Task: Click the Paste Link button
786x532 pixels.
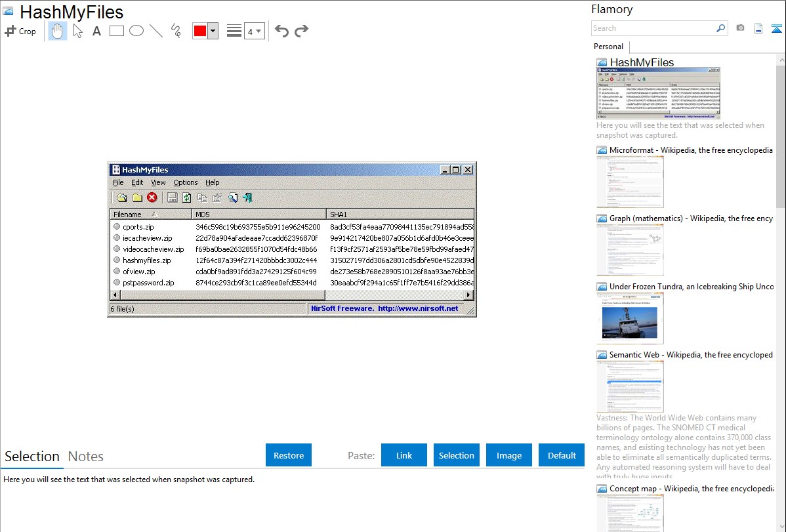Action: pyautogui.click(x=404, y=455)
